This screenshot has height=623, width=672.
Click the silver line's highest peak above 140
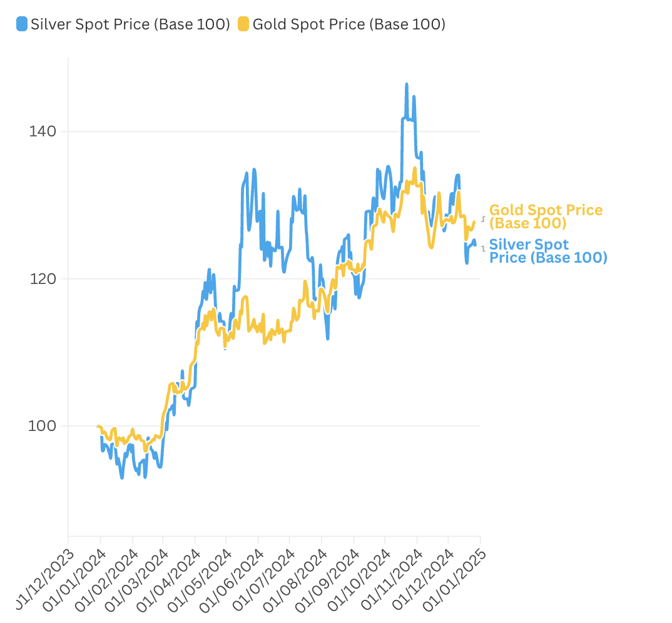406,85
